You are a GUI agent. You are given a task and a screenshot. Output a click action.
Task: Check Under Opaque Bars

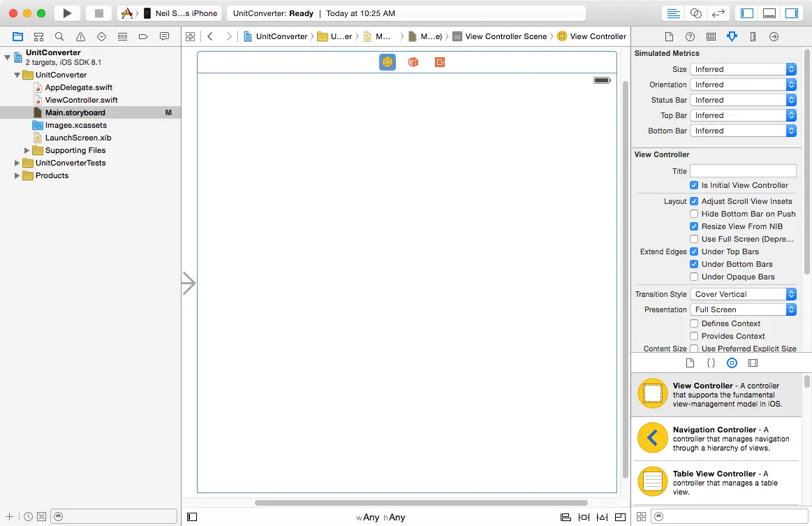coord(694,277)
